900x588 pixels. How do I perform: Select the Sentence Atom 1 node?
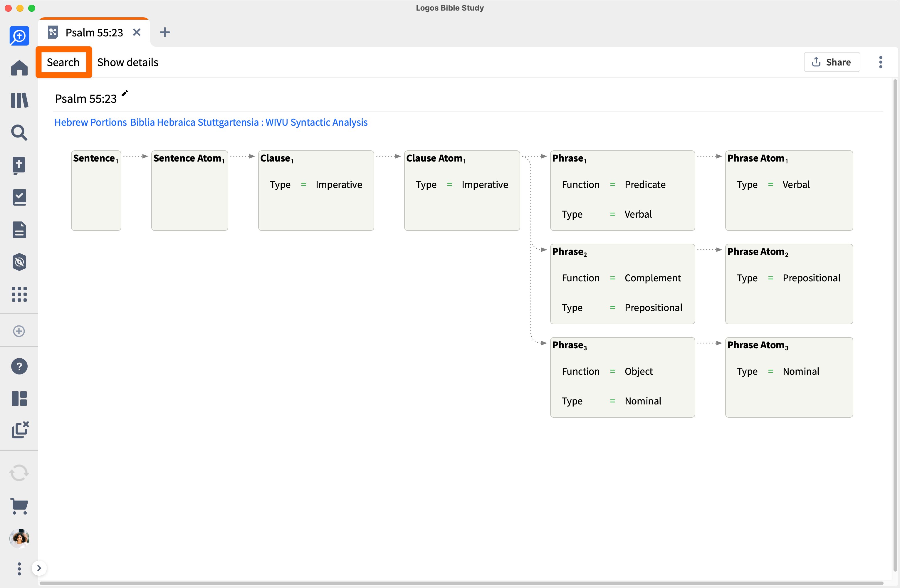point(189,191)
